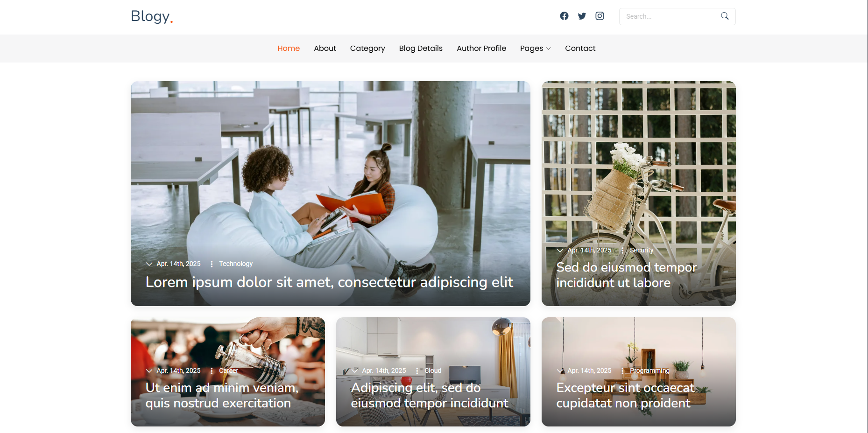Screen dimensions: 868x433
Task: Expand the Pages dropdown menu
Action: tap(535, 49)
